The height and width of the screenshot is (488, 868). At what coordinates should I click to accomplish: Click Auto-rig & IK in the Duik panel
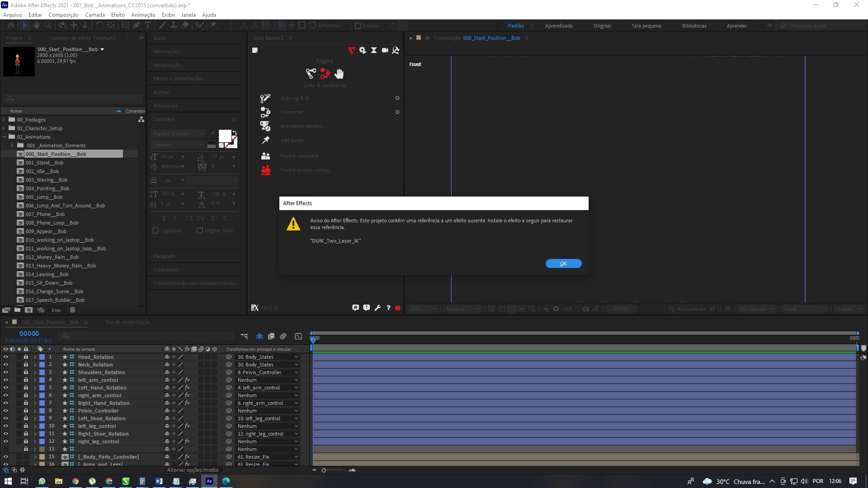pyautogui.click(x=294, y=98)
